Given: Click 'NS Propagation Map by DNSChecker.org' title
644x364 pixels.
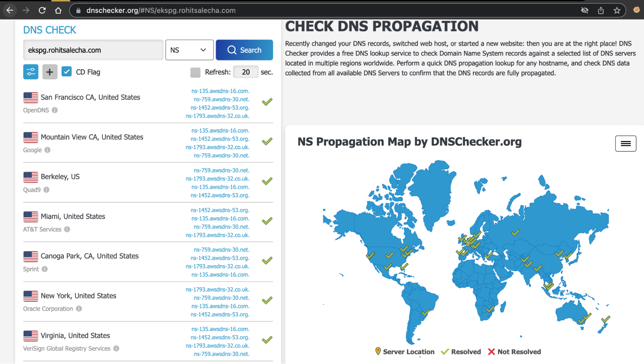Looking at the screenshot, I should point(409,142).
